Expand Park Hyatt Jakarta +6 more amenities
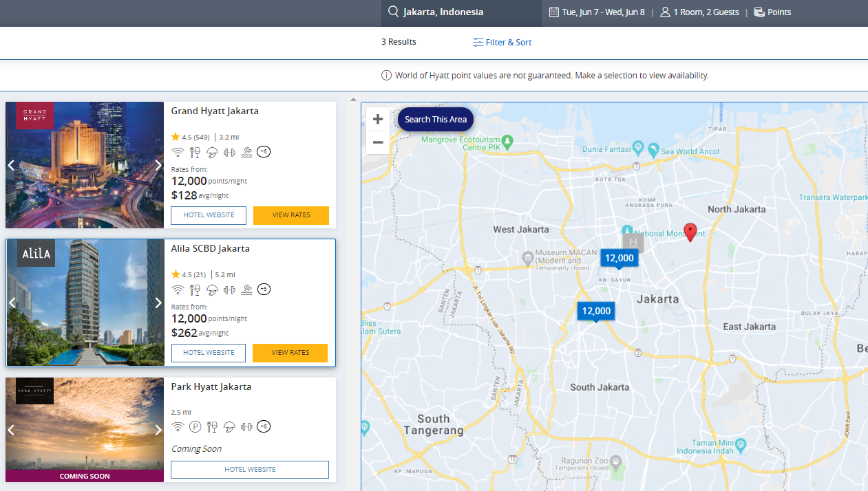Viewport: 868px width, 491px height. [264, 427]
